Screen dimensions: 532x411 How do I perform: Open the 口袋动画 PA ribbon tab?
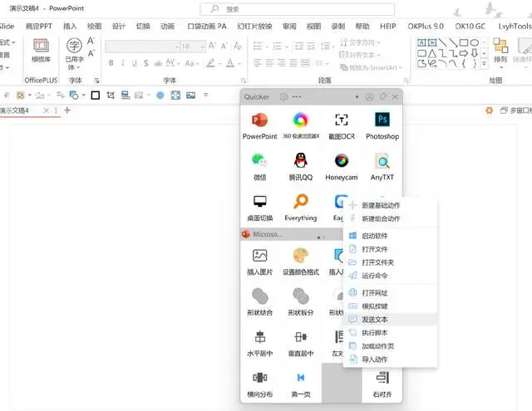[x=207, y=27]
